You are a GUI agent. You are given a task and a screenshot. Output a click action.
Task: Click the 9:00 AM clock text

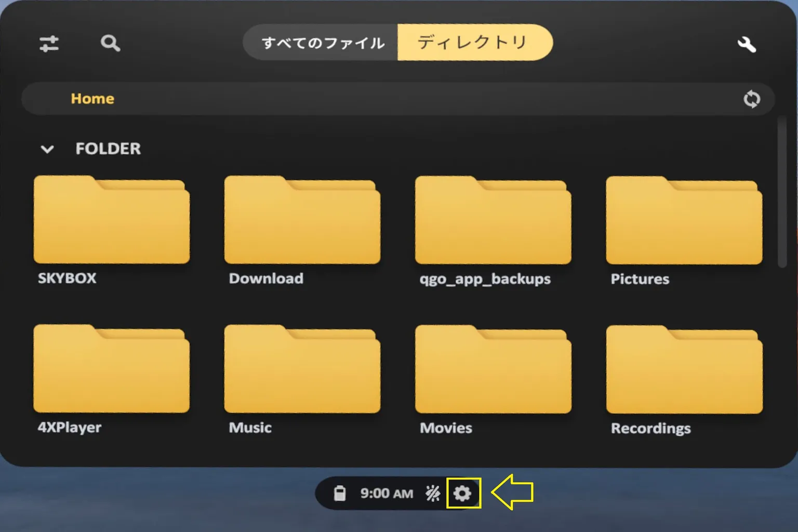tap(387, 494)
